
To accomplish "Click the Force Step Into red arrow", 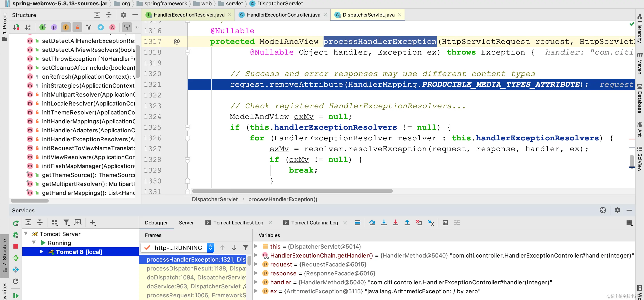I will (x=395, y=223).
